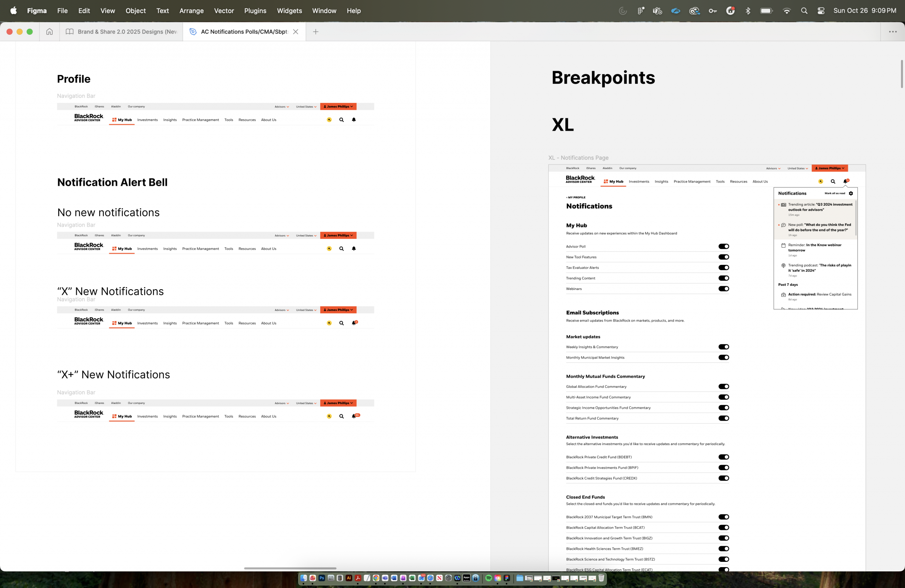This screenshot has width=905, height=588.
Task: Toggle the Tax Evaluator Alerts switch
Action: pos(724,268)
